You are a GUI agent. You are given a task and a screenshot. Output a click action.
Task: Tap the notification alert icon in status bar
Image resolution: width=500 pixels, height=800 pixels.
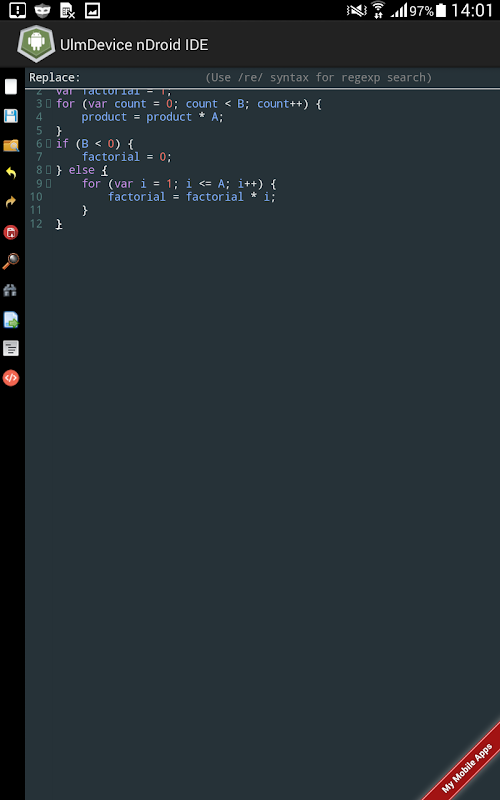click(x=17, y=10)
